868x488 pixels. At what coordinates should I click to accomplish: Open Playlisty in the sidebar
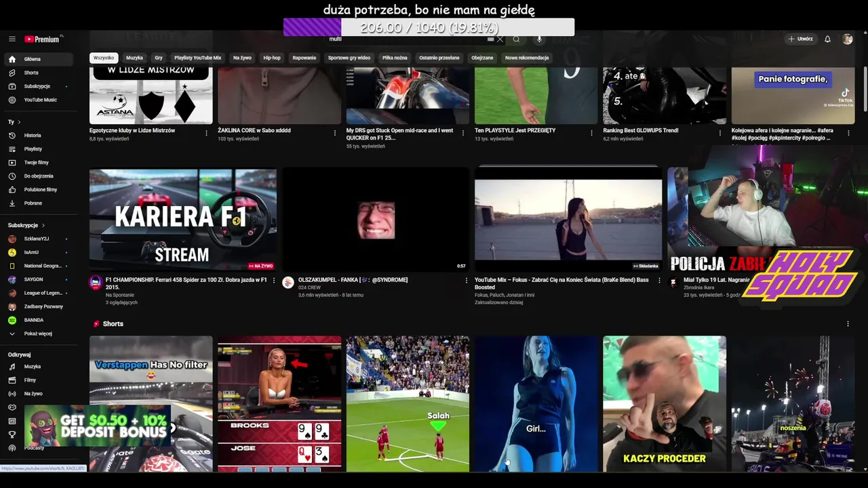click(39, 149)
